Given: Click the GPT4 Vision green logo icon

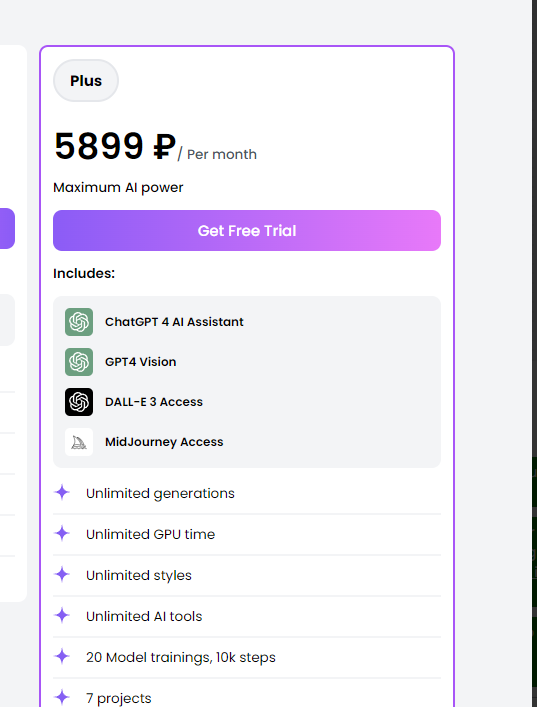Looking at the screenshot, I should [x=79, y=362].
